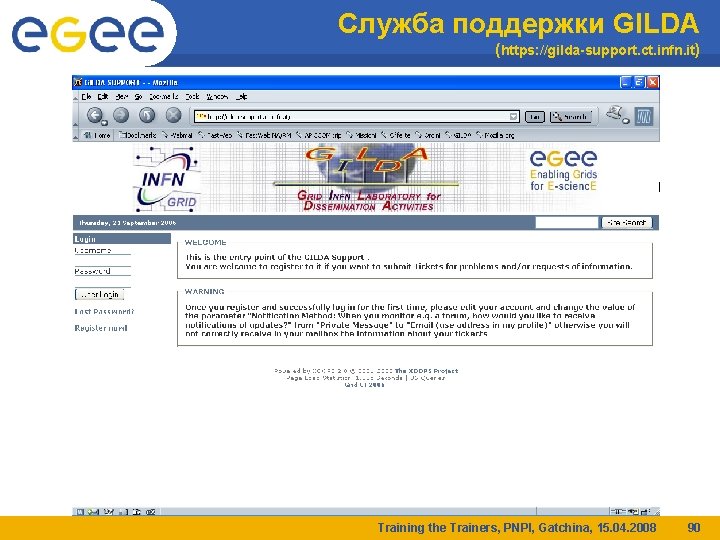720x540 pixels.
Task: Click the Username input field
Action: tap(103, 261)
